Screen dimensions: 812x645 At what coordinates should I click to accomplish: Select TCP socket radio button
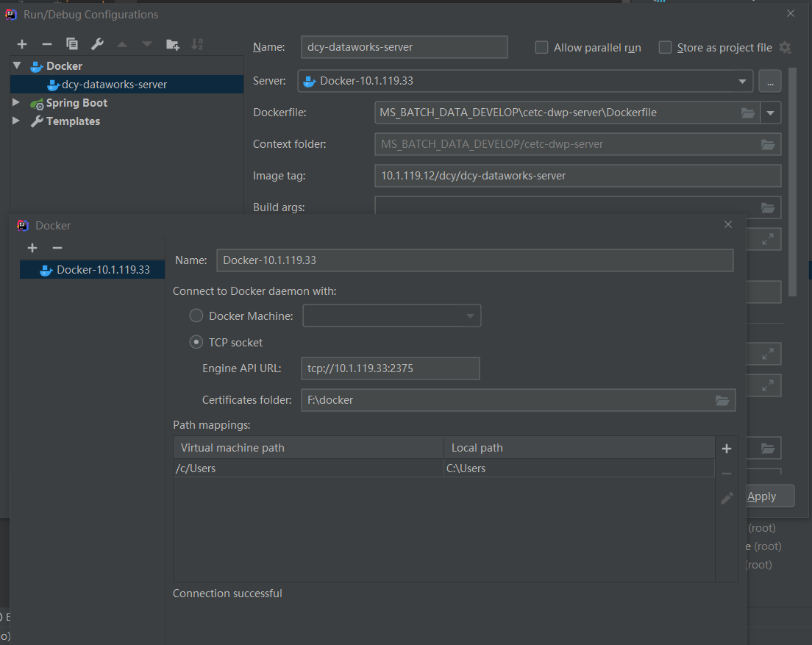[x=196, y=342]
